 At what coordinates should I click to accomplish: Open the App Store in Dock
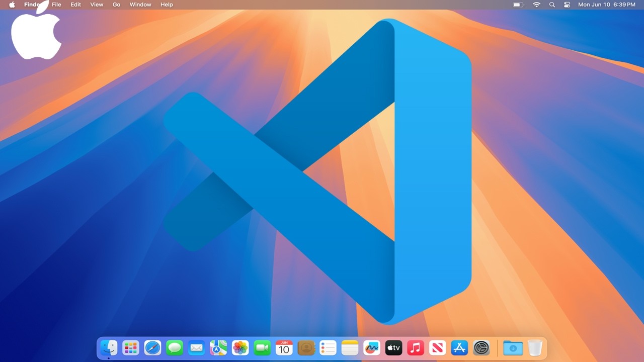point(459,347)
